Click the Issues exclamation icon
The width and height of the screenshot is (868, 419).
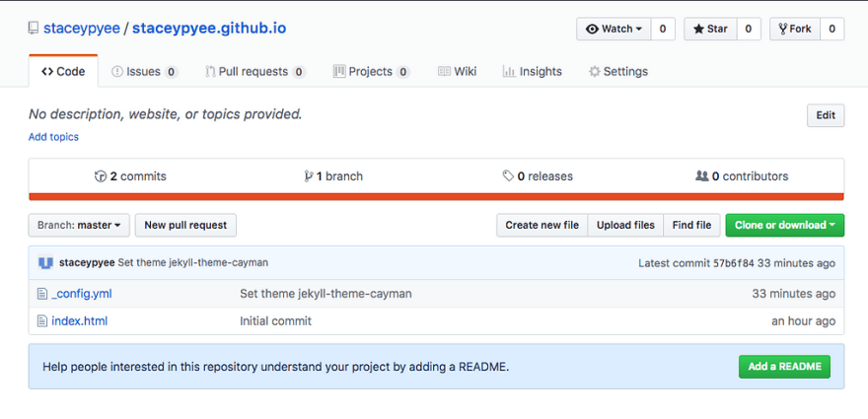[x=117, y=71]
